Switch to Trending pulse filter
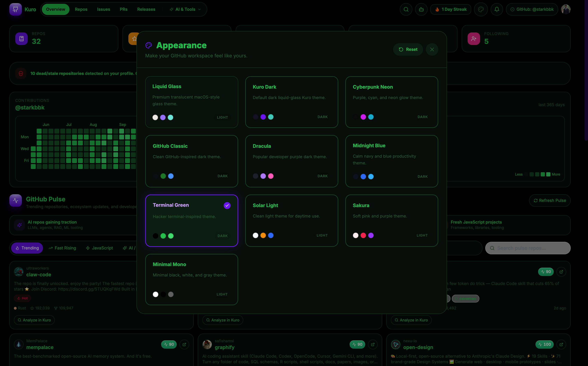Screen dimensions: 588x366 pyautogui.click(x=27, y=248)
